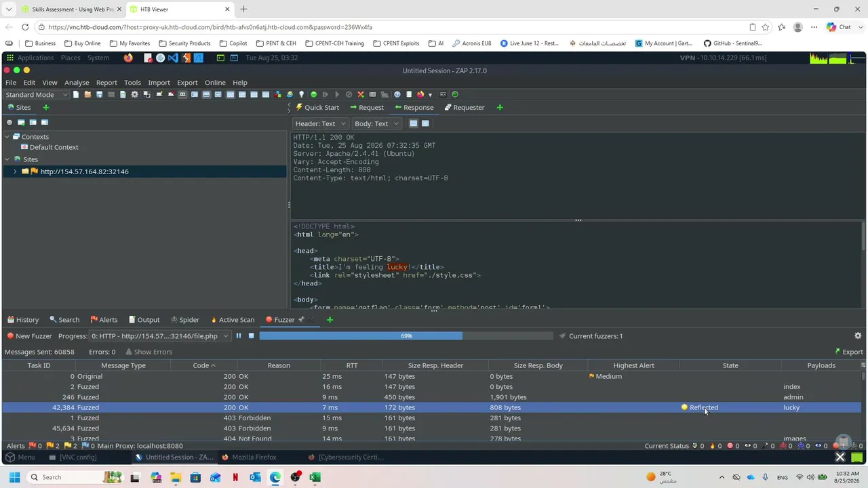Open the Body: Text dropdown
The image size is (868, 488).
pyautogui.click(x=376, y=123)
